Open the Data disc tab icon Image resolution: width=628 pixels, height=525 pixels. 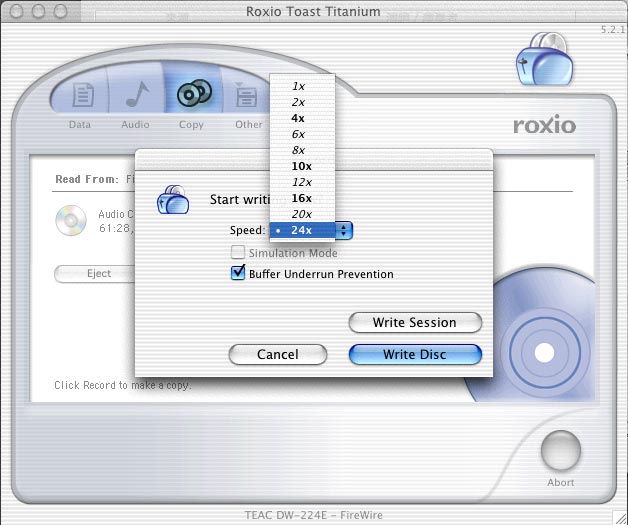click(83, 95)
